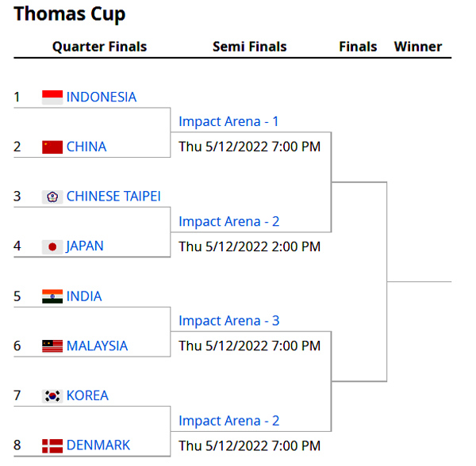Open the INDONESIA team link
The image size is (476, 466).
click(102, 97)
